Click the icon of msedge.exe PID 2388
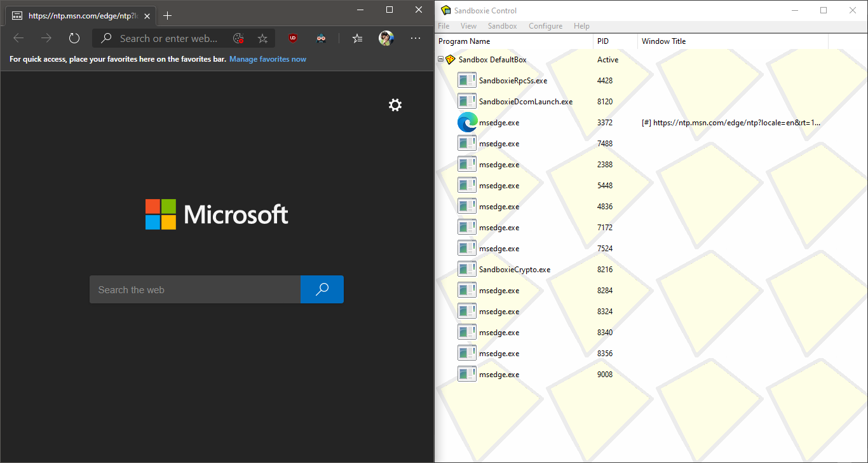Screen dimensions: 868x463 click(x=467, y=165)
